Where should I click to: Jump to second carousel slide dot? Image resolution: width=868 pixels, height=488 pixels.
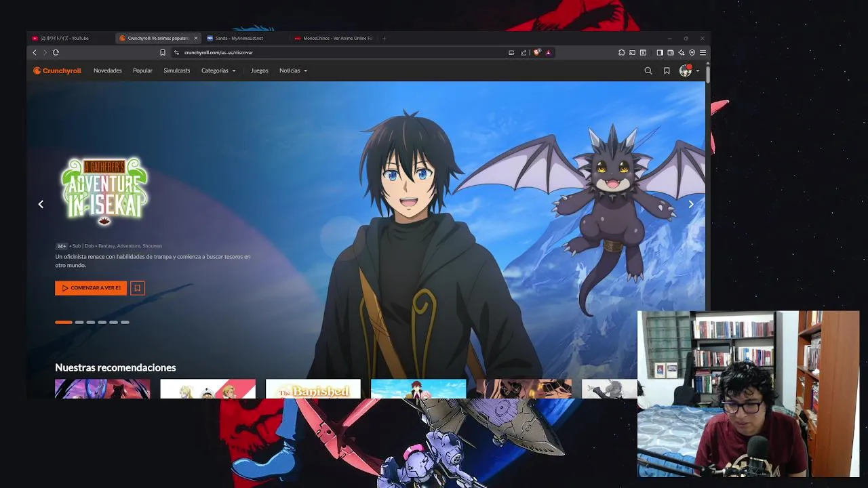click(79, 322)
